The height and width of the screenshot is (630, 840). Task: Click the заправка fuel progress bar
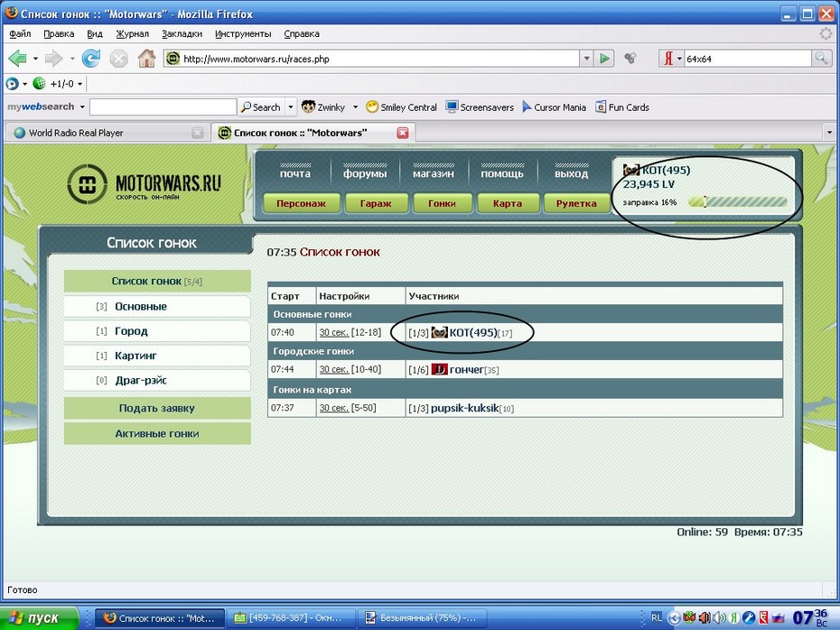click(737, 202)
